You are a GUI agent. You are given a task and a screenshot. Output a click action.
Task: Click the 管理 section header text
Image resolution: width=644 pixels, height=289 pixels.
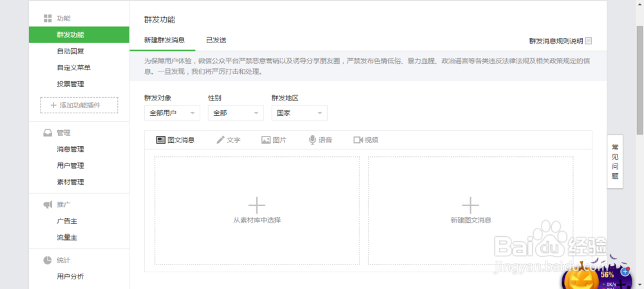point(64,133)
